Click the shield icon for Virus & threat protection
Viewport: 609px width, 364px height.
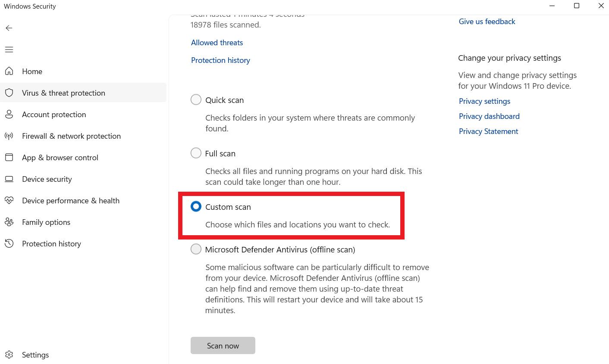[x=9, y=93]
